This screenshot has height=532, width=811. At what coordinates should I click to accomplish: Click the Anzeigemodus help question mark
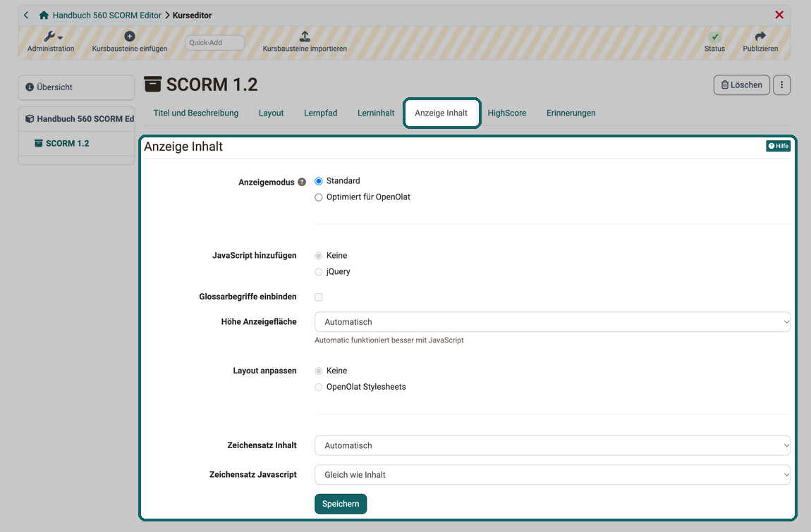coord(302,182)
